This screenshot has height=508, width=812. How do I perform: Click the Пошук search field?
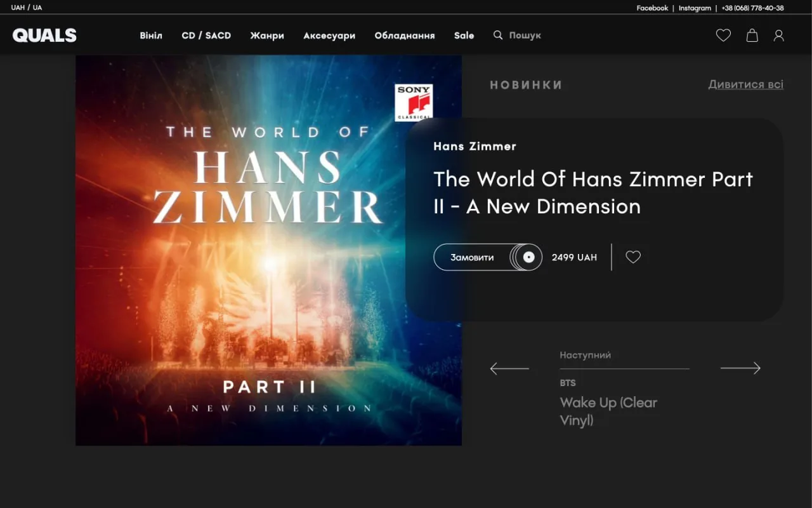tap(525, 36)
